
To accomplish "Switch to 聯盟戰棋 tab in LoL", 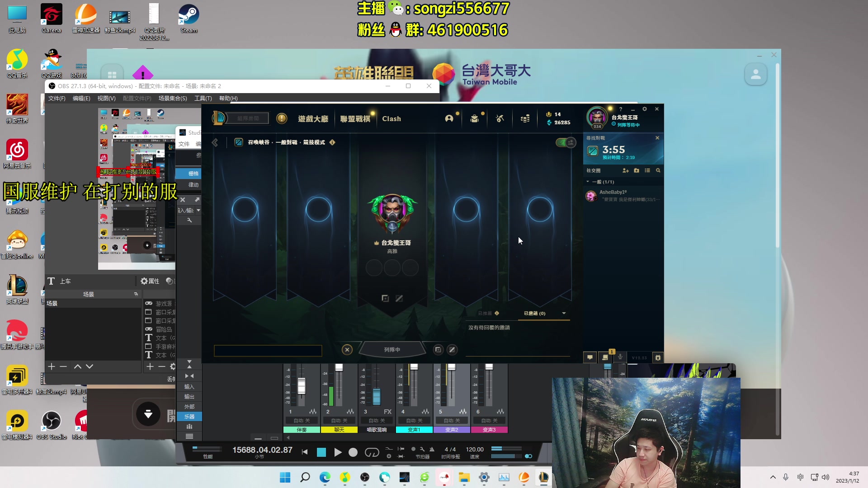I will pyautogui.click(x=355, y=119).
